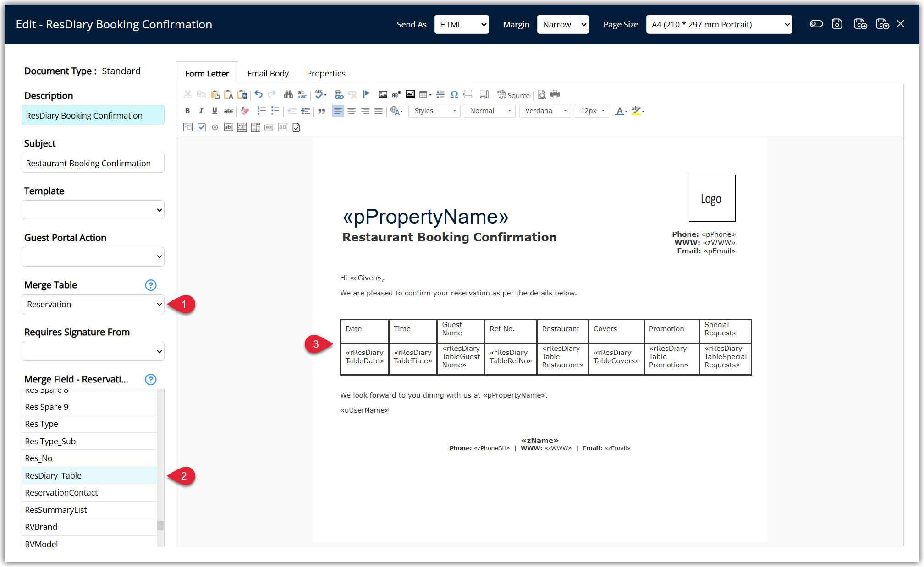The image size is (924, 567).
Task: Select ResDiary_Table merge field
Action: pos(89,475)
